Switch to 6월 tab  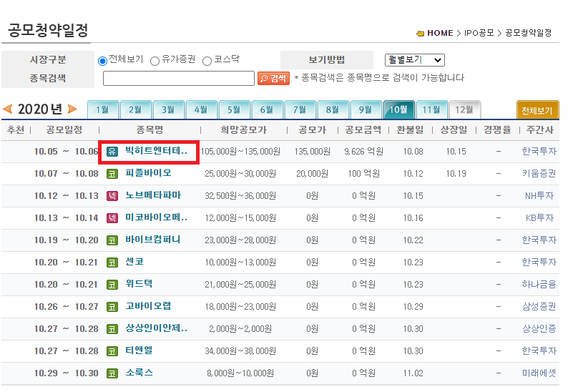coord(267,109)
